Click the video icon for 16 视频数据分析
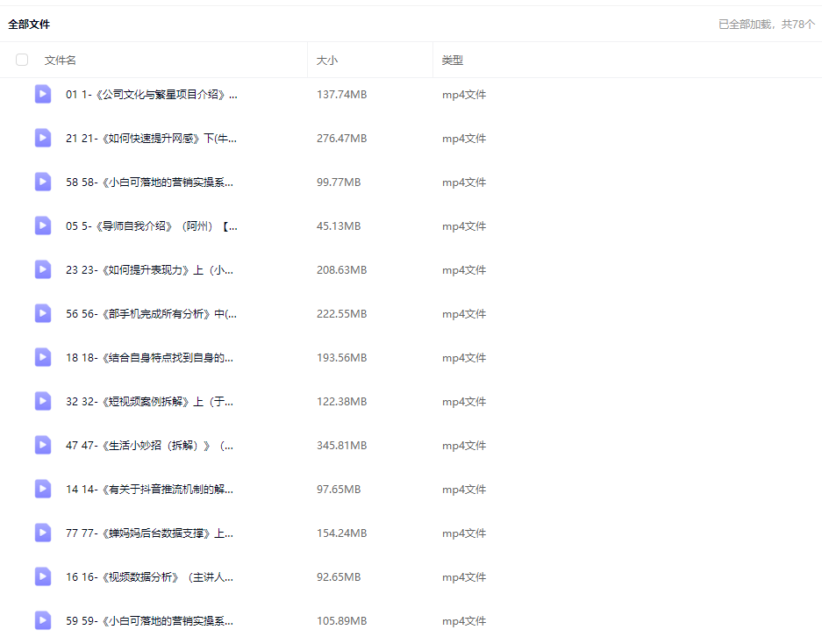 click(43, 576)
